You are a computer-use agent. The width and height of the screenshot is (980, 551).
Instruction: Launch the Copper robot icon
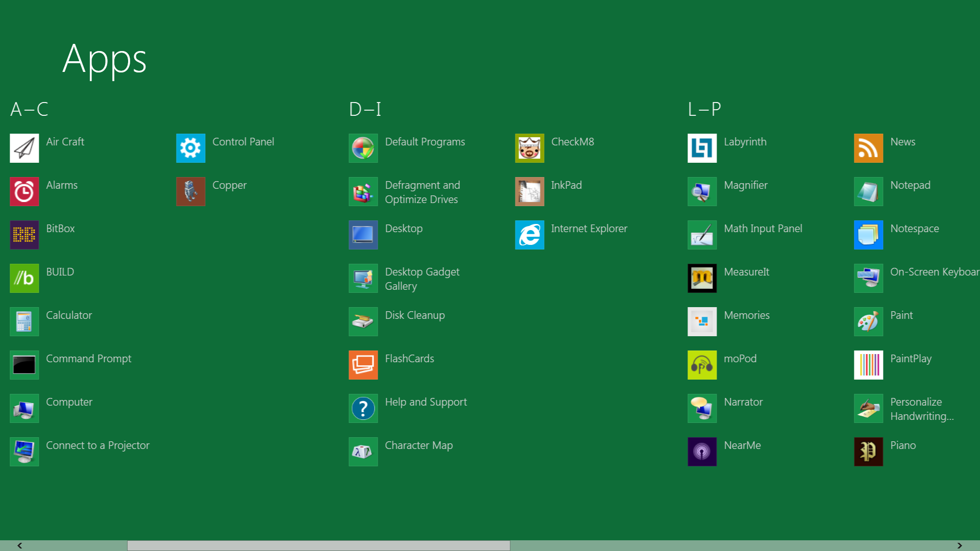pyautogui.click(x=191, y=191)
